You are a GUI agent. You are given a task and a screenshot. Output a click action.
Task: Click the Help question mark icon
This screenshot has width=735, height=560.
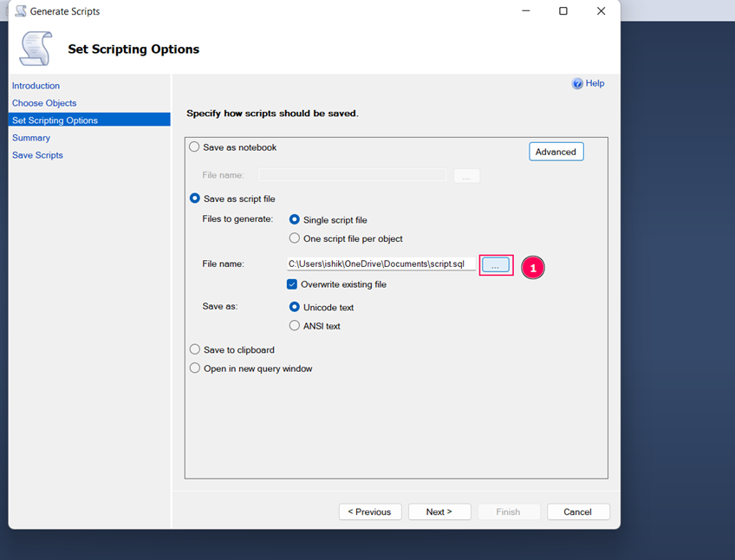[x=577, y=83]
